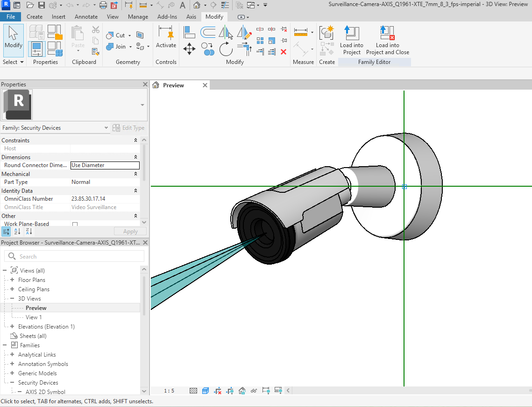
Task: Open the Annotate ribbon tab
Action: click(86, 17)
